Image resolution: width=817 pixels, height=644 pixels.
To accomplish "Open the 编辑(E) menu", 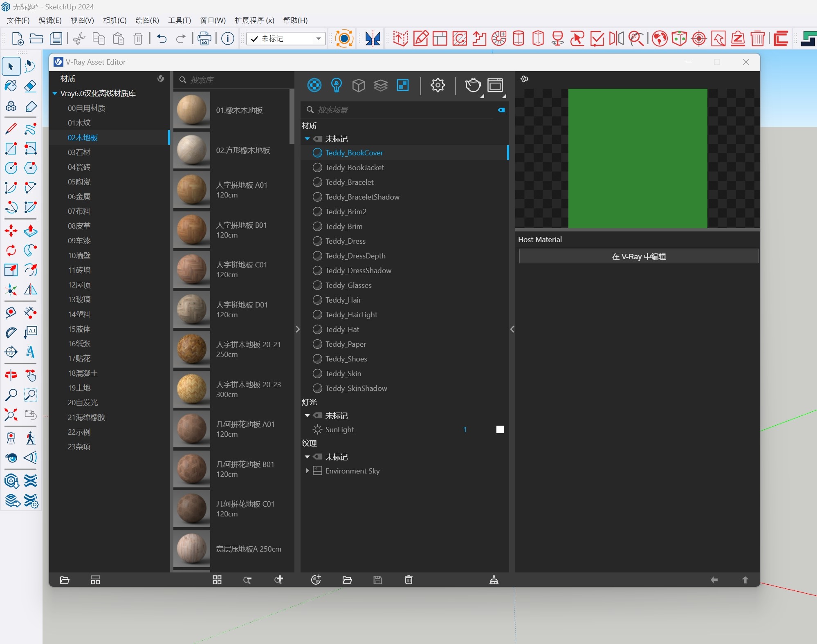I will 50,20.
